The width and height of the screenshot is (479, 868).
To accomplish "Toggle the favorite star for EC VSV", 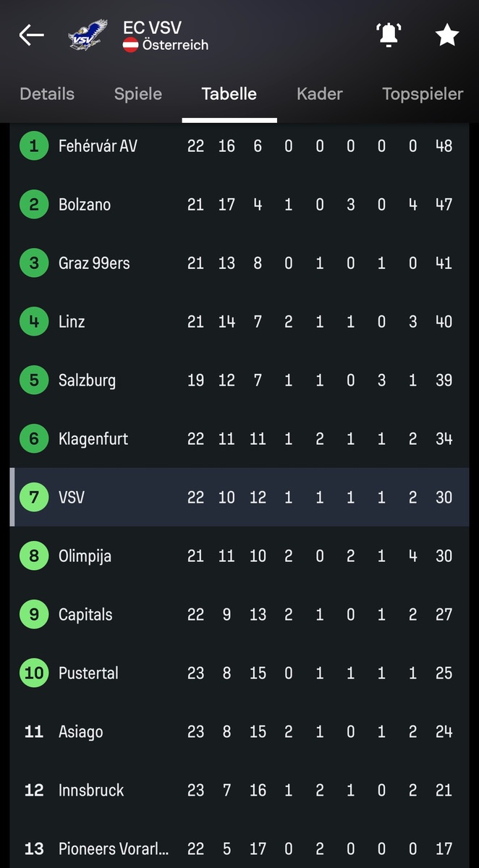I will pyautogui.click(x=446, y=35).
